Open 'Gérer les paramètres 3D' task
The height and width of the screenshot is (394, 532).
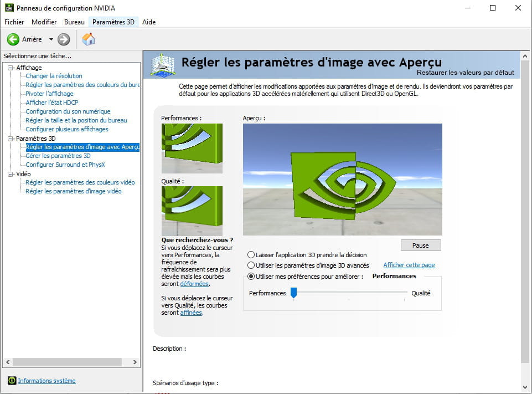58,156
